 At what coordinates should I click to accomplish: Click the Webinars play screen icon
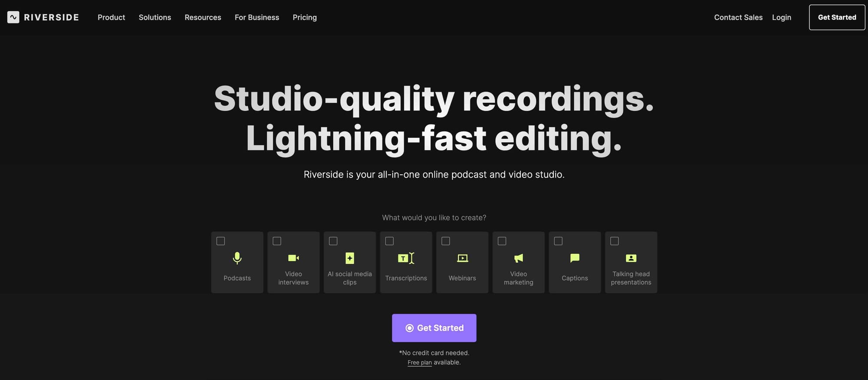click(x=463, y=258)
